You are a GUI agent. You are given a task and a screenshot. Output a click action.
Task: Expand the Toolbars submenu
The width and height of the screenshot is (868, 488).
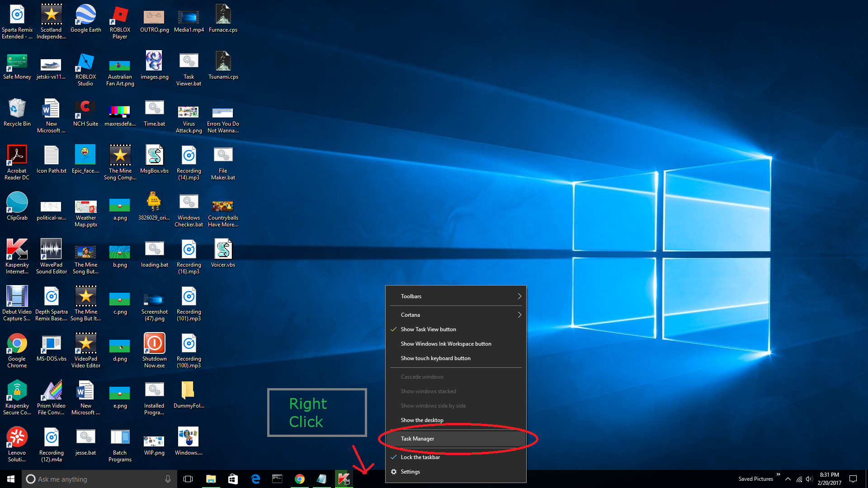click(x=456, y=296)
